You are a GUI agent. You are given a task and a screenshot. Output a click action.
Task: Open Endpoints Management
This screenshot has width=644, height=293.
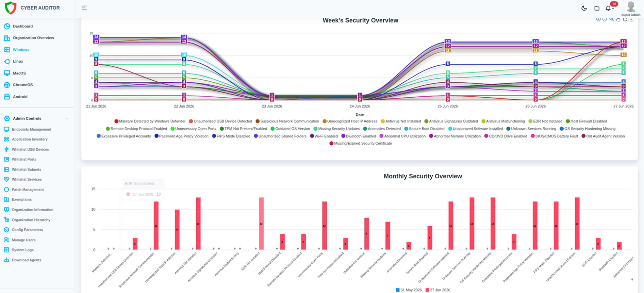click(x=32, y=129)
